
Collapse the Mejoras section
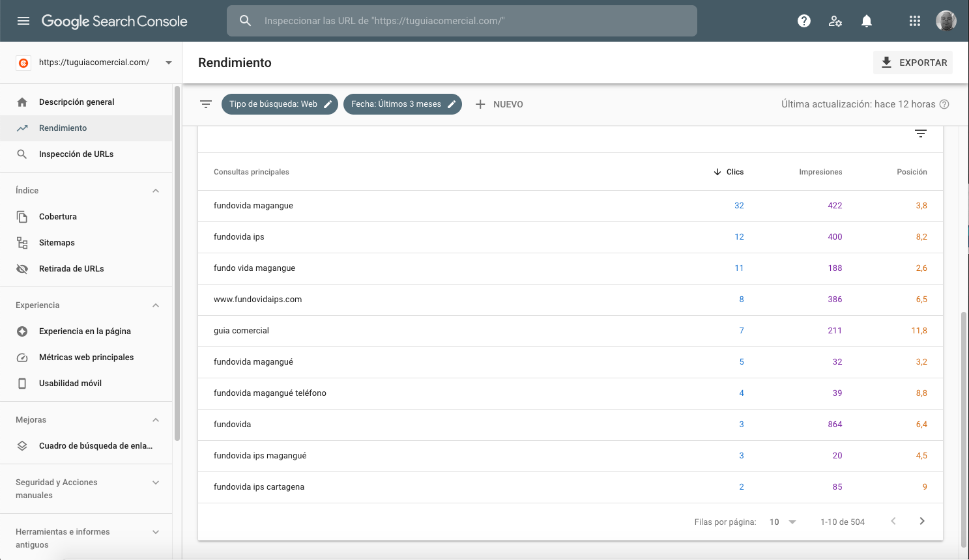[x=156, y=420]
